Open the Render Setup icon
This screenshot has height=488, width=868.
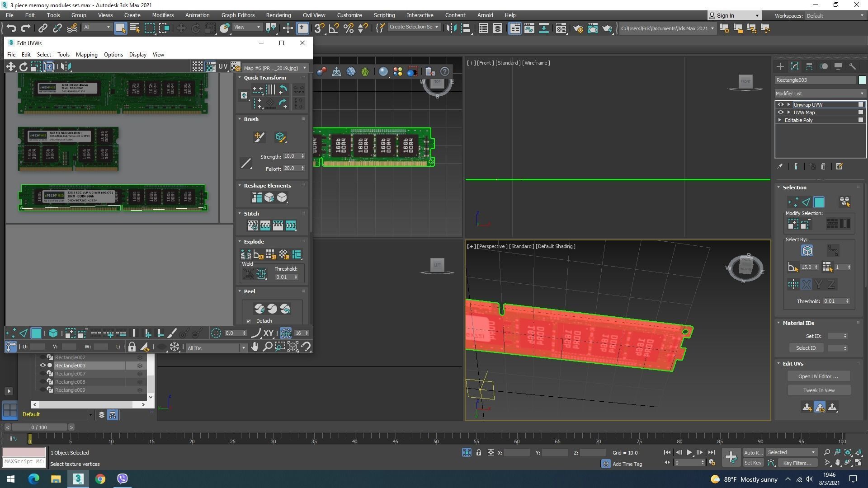pos(578,28)
